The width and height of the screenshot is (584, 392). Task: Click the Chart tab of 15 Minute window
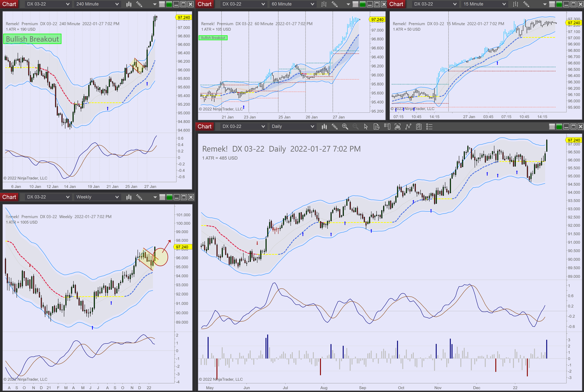click(x=396, y=4)
